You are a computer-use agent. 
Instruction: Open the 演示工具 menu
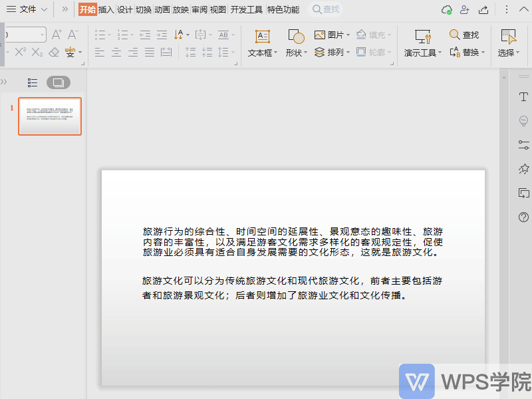[423, 43]
